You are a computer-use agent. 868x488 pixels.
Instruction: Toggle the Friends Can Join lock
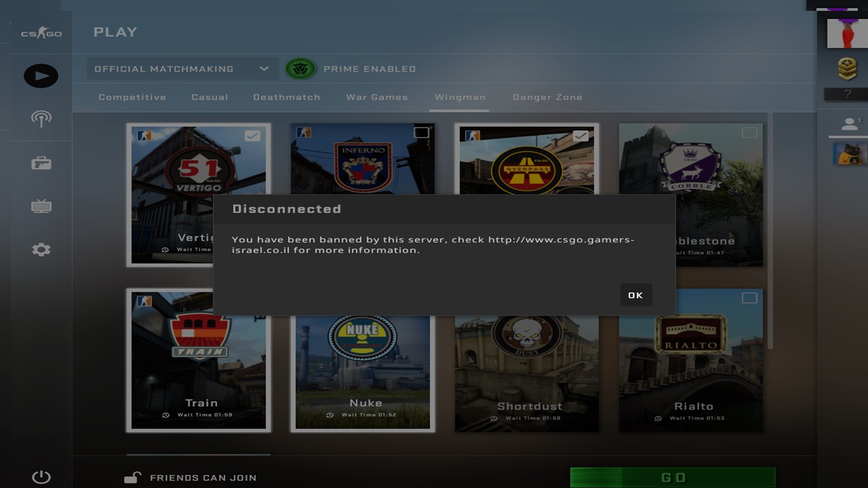133,478
